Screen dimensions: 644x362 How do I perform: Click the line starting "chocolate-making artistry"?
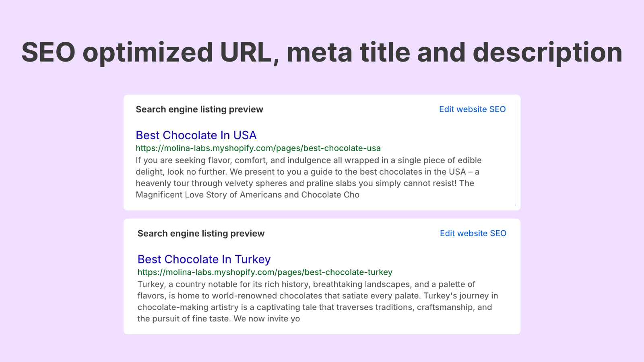tap(314, 307)
